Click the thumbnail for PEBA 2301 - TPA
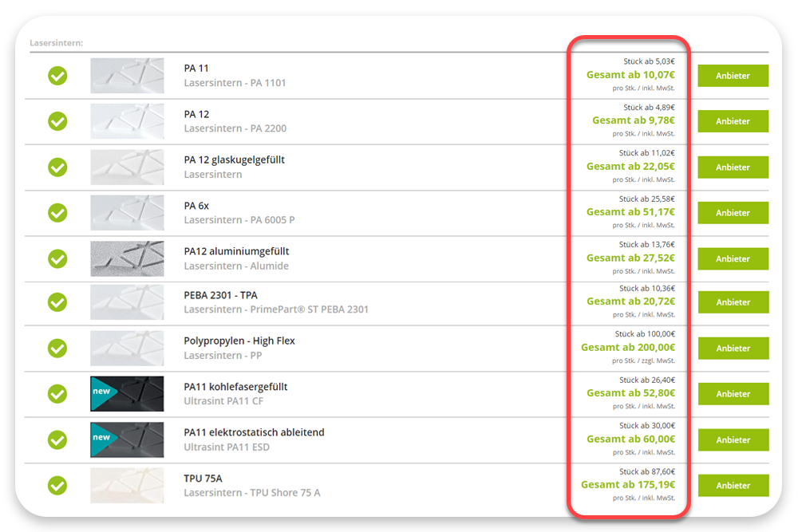Viewport: 798px width, 532px height. tap(127, 302)
